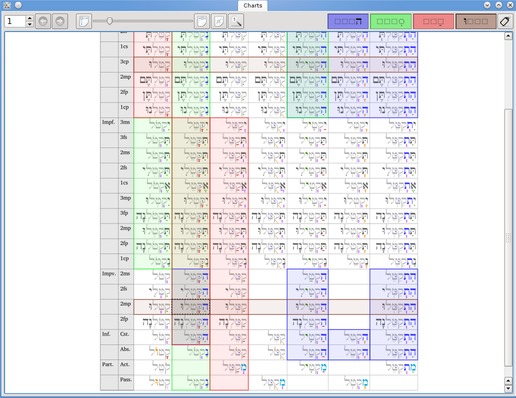This screenshot has height=398, width=516.
Task: Click the page number input field
Action: point(15,21)
